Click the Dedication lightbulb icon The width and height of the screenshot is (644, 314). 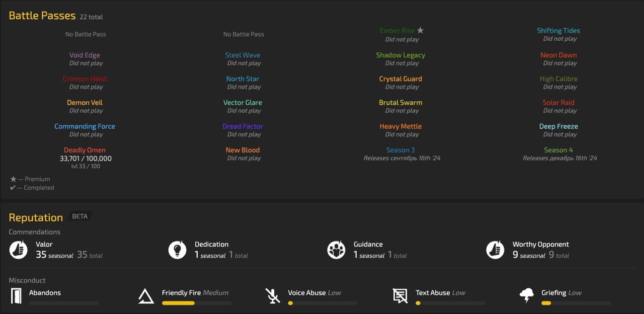[177, 250]
